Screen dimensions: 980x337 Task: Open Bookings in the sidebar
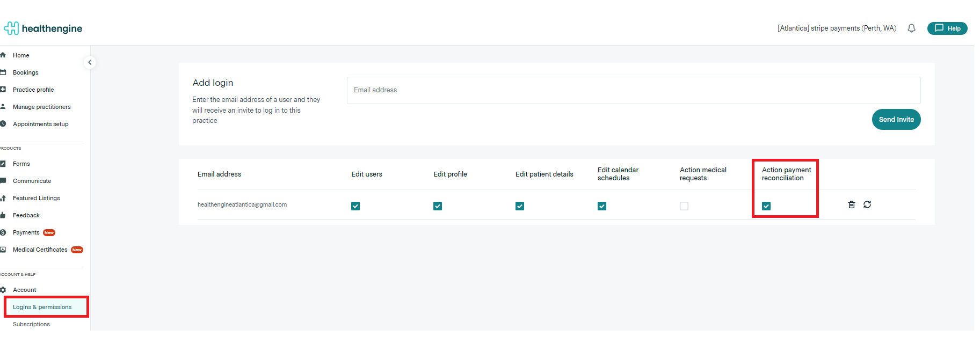pos(25,72)
